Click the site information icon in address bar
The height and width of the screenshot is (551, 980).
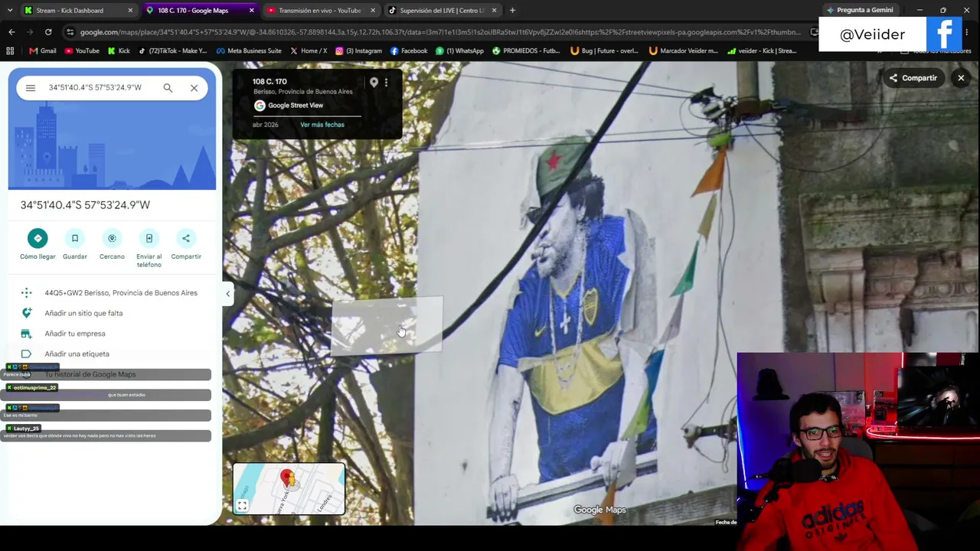(70, 32)
